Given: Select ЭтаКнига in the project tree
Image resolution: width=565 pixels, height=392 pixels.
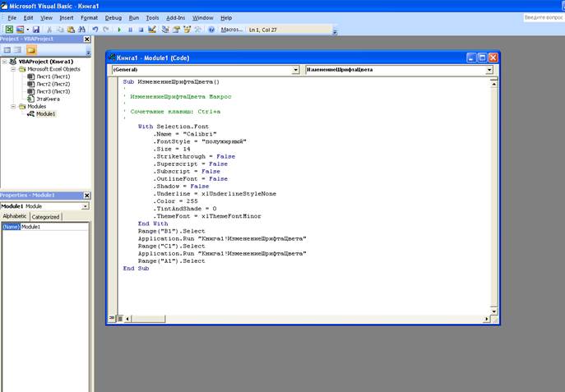Looking at the screenshot, I should tap(48, 99).
